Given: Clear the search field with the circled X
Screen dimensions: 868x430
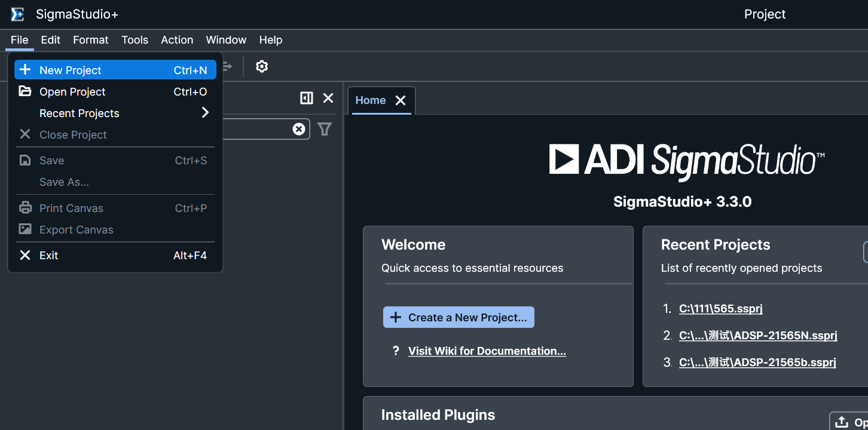Looking at the screenshot, I should coord(299,129).
